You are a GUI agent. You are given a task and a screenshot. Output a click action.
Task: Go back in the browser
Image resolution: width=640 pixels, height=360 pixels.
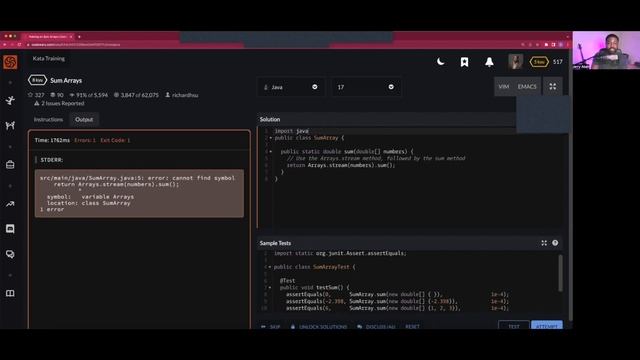[5, 44]
